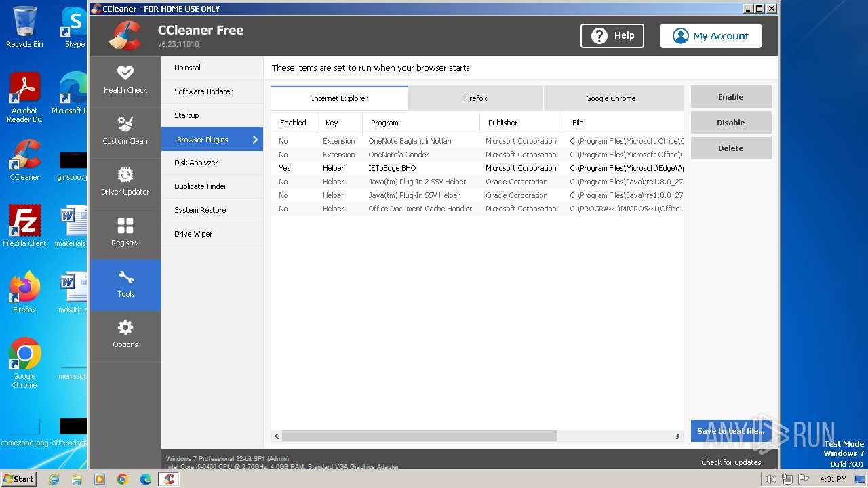Switch to the Firefox tab
The height and width of the screenshot is (488, 868).
pyautogui.click(x=475, y=98)
